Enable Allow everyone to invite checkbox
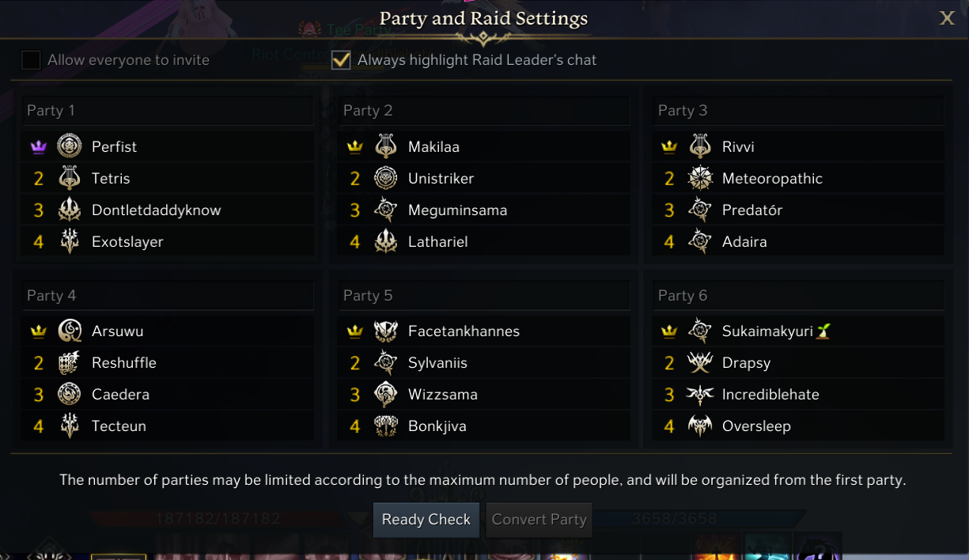969x560 pixels. pyautogui.click(x=31, y=60)
